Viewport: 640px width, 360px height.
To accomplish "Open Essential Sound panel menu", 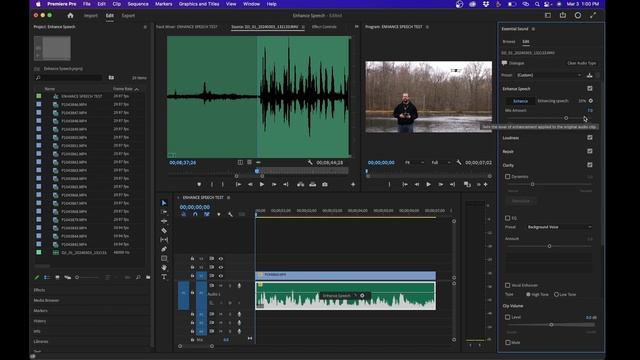I will coord(533,29).
